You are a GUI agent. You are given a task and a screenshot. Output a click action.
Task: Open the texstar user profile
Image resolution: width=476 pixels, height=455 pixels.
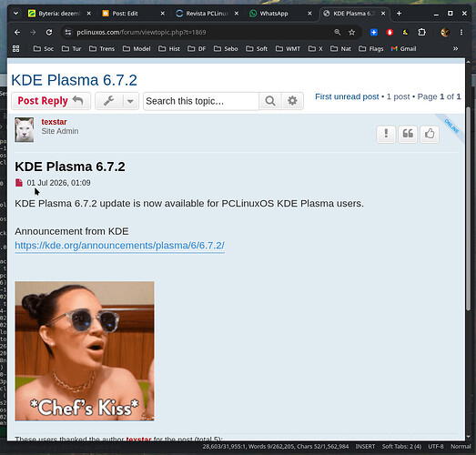[54, 122]
